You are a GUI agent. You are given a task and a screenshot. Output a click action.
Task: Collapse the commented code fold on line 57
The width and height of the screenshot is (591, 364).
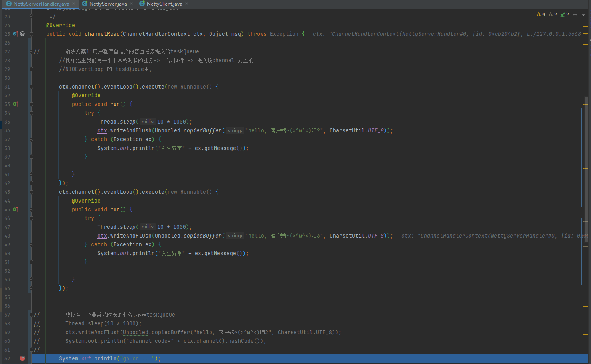(31, 315)
